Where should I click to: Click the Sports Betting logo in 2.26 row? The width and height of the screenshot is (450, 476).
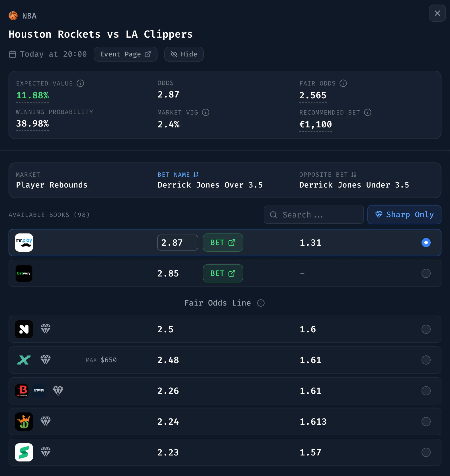point(39,391)
